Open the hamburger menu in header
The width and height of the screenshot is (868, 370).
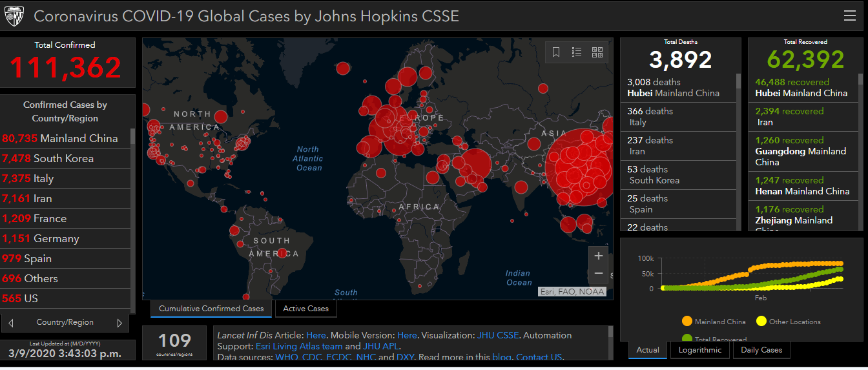tap(849, 16)
